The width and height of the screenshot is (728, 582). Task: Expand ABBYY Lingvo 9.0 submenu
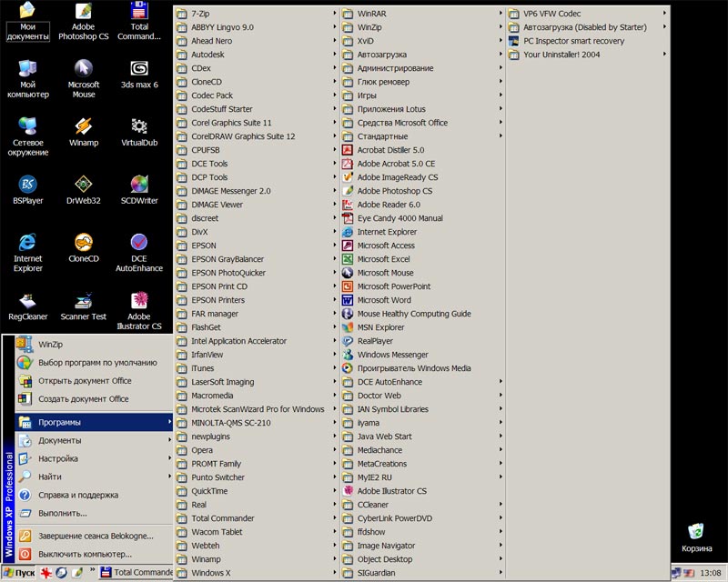257,27
